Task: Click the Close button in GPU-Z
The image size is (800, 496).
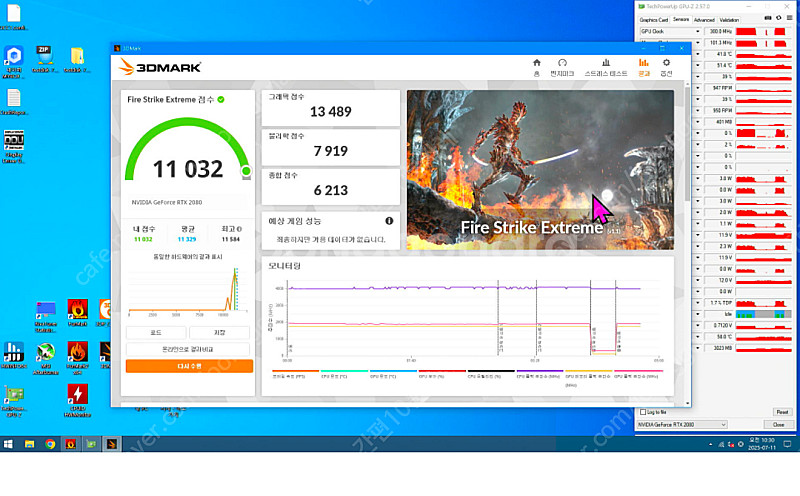Action: [x=778, y=425]
